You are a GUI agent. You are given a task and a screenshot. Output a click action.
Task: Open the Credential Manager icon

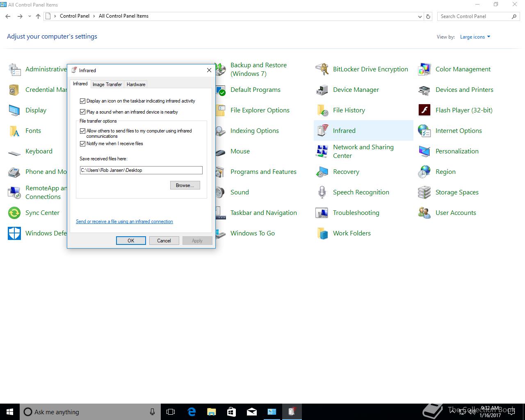[15, 90]
